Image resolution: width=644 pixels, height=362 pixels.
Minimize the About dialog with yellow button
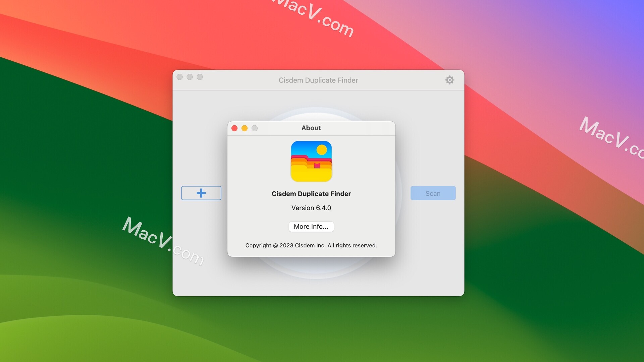click(245, 128)
